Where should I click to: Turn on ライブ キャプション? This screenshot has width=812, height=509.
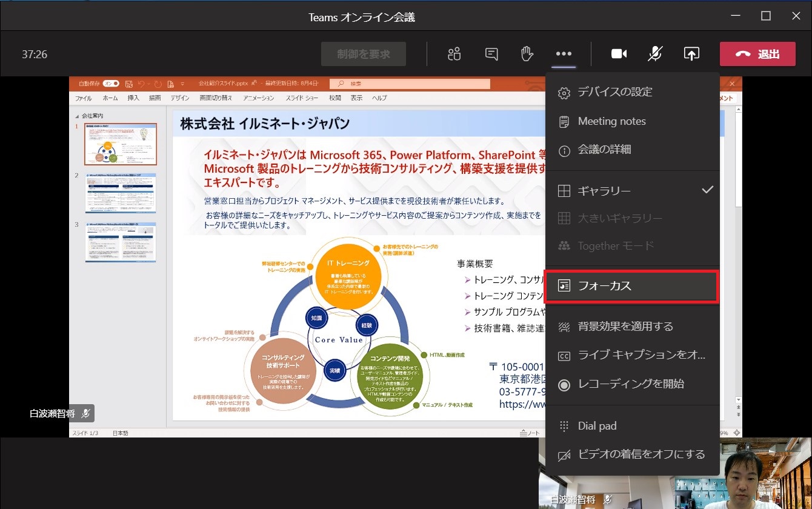[633, 355]
